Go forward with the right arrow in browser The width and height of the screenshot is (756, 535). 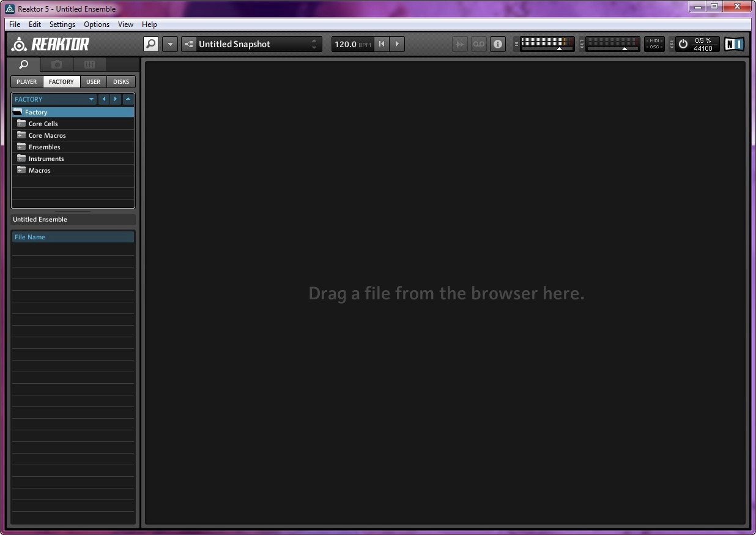[x=116, y=99]
